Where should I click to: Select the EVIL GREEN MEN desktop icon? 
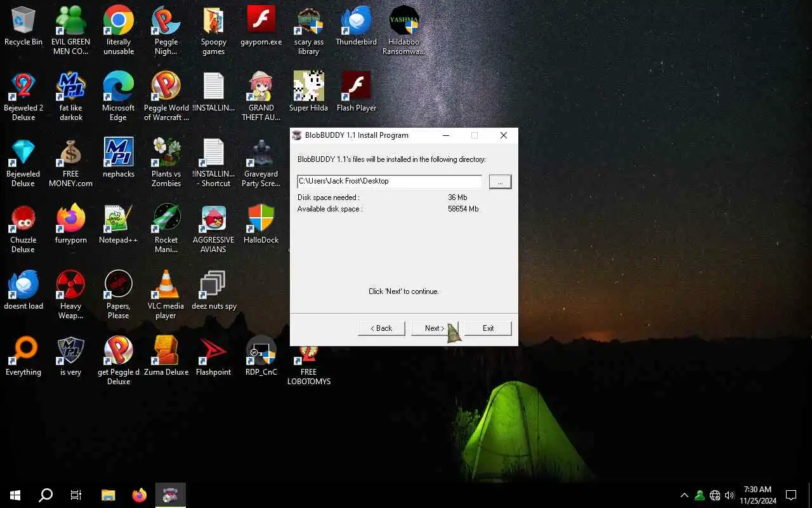(x=71, y=30)
